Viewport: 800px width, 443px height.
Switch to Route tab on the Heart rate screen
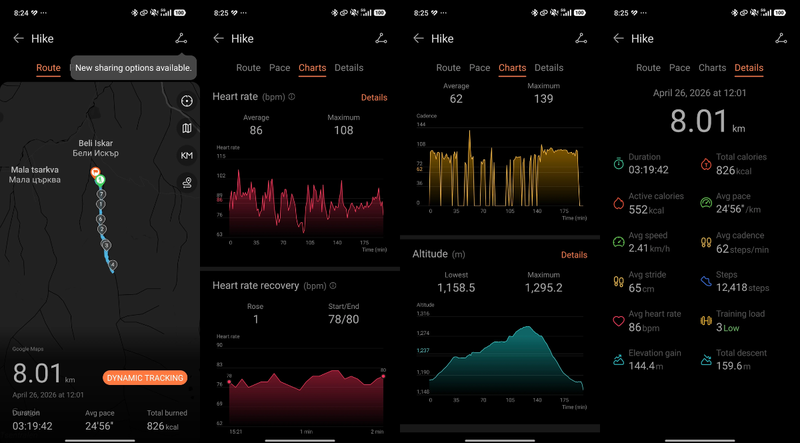pos(248,67)
